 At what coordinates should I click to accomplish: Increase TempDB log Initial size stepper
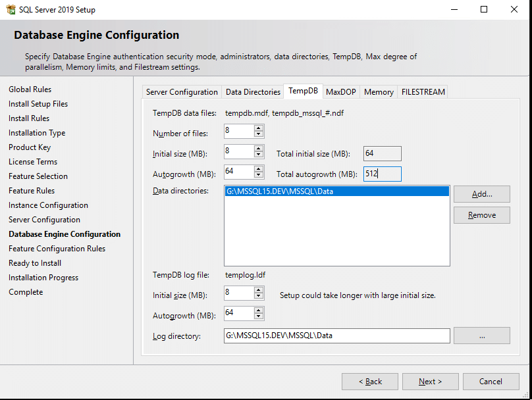point(259,290)
